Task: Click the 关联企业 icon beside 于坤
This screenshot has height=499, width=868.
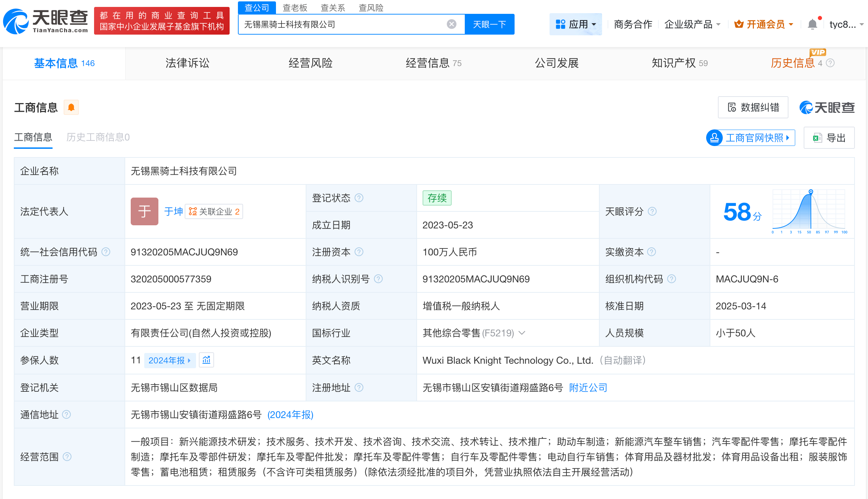Action: pos(193,211)
